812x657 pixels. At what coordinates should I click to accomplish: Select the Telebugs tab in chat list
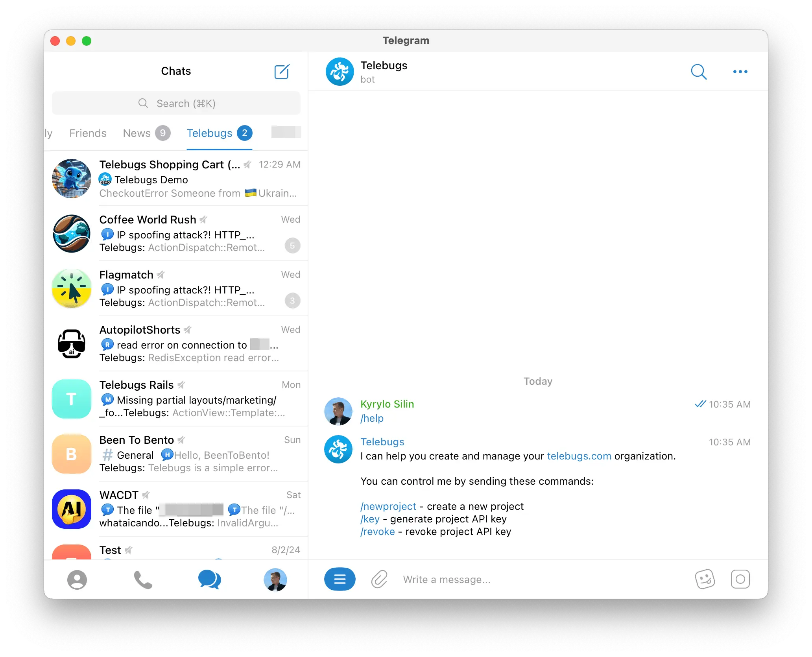click(210, 133)
